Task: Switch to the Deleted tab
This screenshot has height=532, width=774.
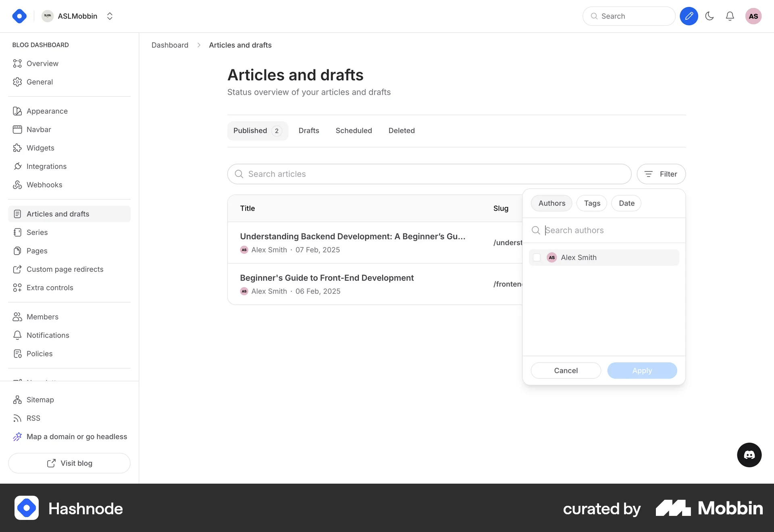Action: point(402,131)
